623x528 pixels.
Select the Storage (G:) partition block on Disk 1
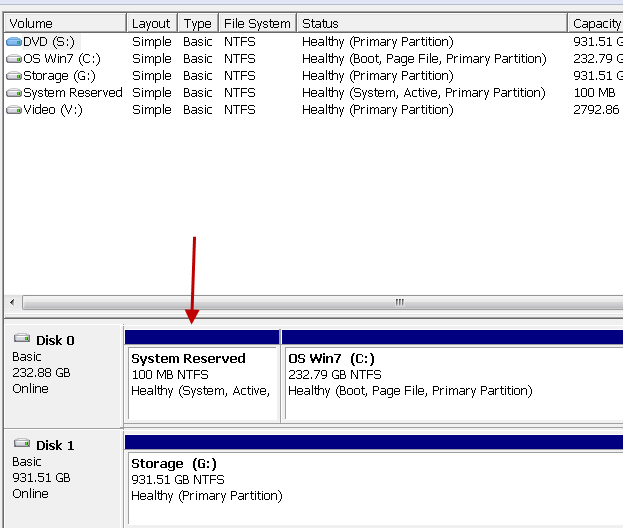click(374, 481)
